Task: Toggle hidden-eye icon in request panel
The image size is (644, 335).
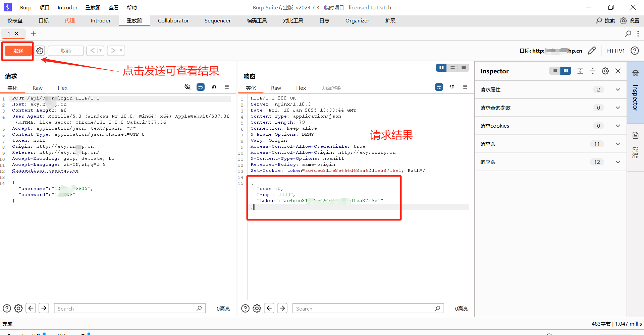Action: tap(187, 87)
